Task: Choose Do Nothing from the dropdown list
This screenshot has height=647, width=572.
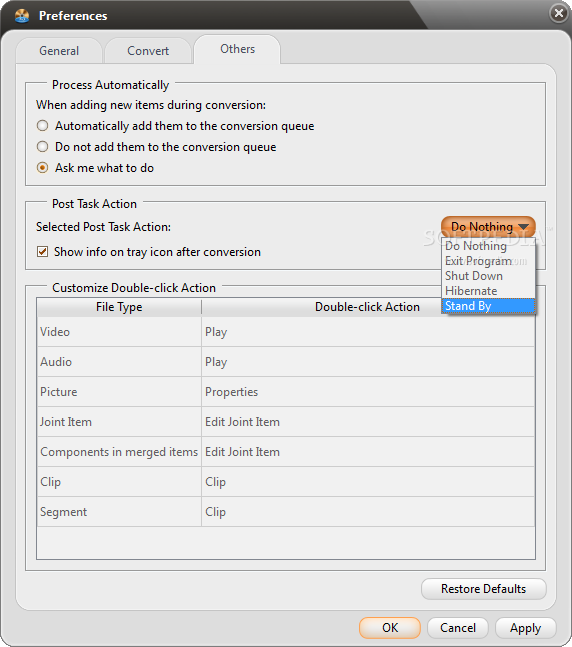Action: pyautogui.click(x=488, y=246)
